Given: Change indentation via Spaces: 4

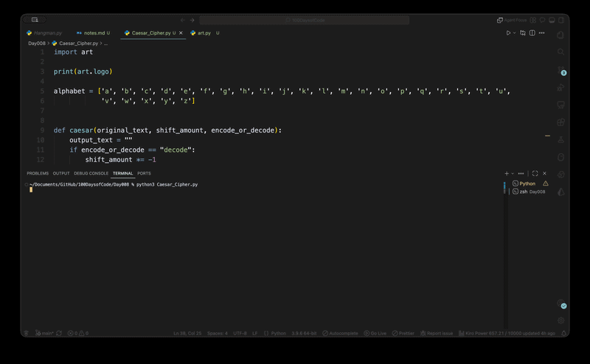Looking at the screenshot, I should [x=218, y=333].
